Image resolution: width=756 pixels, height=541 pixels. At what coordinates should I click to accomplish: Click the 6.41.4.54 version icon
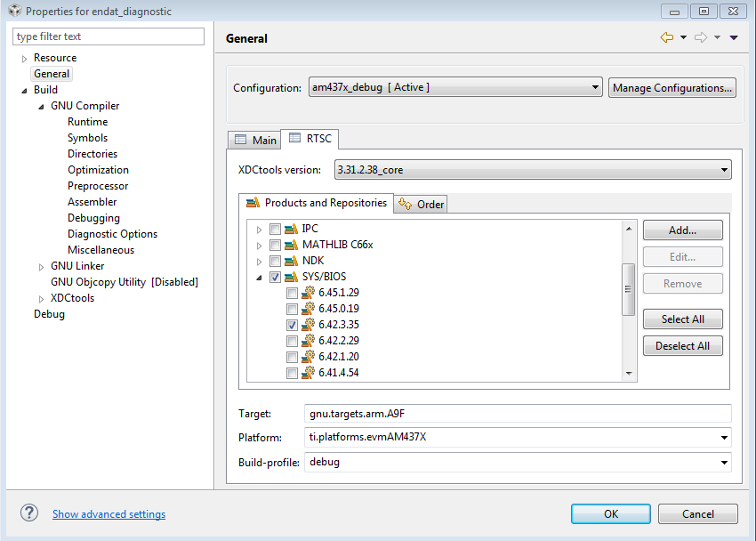(x=308, y=373)
